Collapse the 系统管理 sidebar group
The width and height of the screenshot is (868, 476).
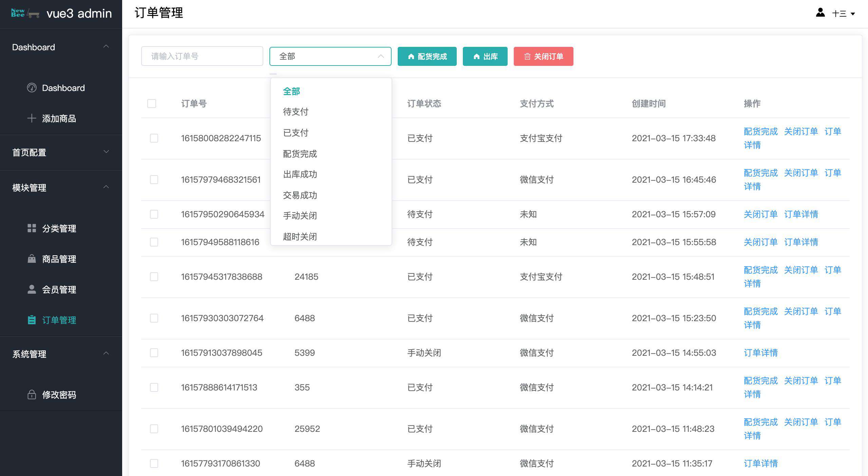61,354
